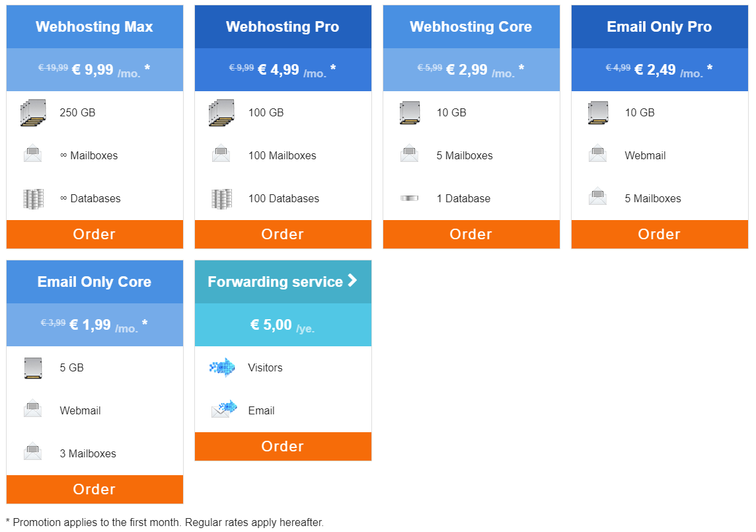Click the database stack icon in Webhosting Max
Viewport: 756px width, 532px height.
(x=33, y=198)
